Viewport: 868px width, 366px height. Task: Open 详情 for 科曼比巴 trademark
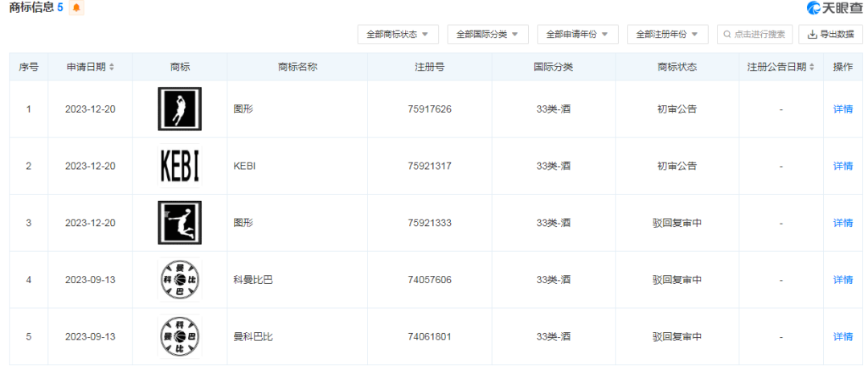(x=842, y=280)
